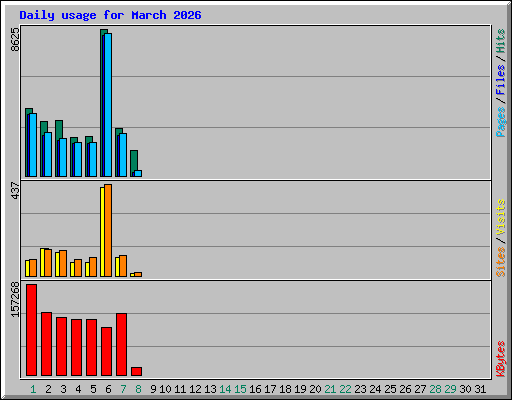Click day 19 on the date axis
Viewport: 512px width, 400px height.
click(x=300, y=389)
